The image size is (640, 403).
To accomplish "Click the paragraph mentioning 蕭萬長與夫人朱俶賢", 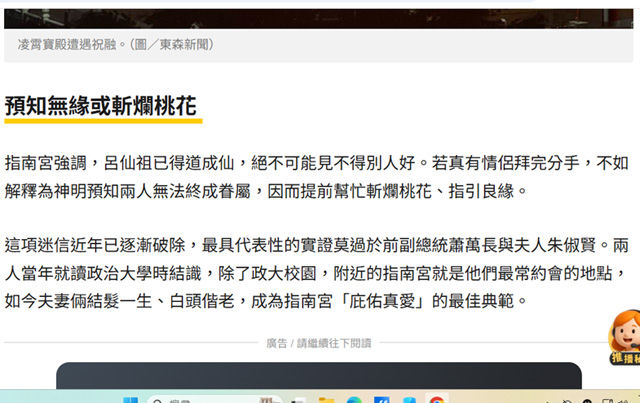I will 317,273.
